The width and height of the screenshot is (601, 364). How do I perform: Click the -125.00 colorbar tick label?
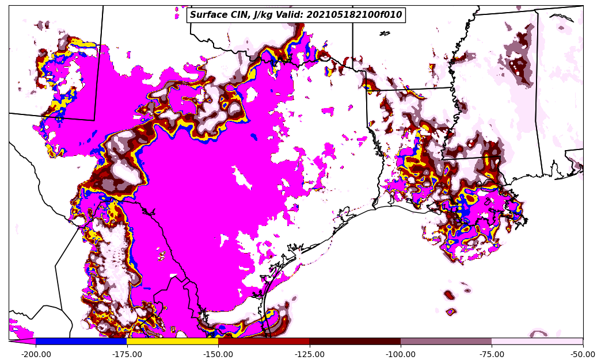tap(310, 354)
